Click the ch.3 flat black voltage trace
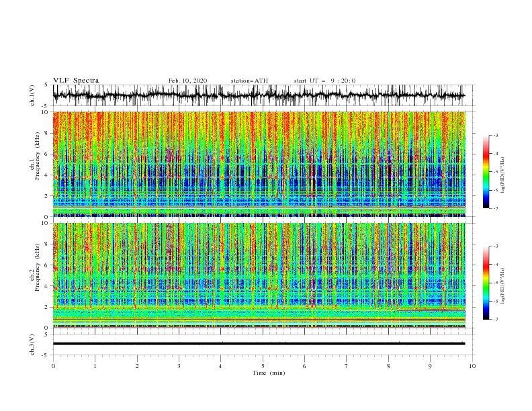Screen dimensions: 532x411 (259, 344)
